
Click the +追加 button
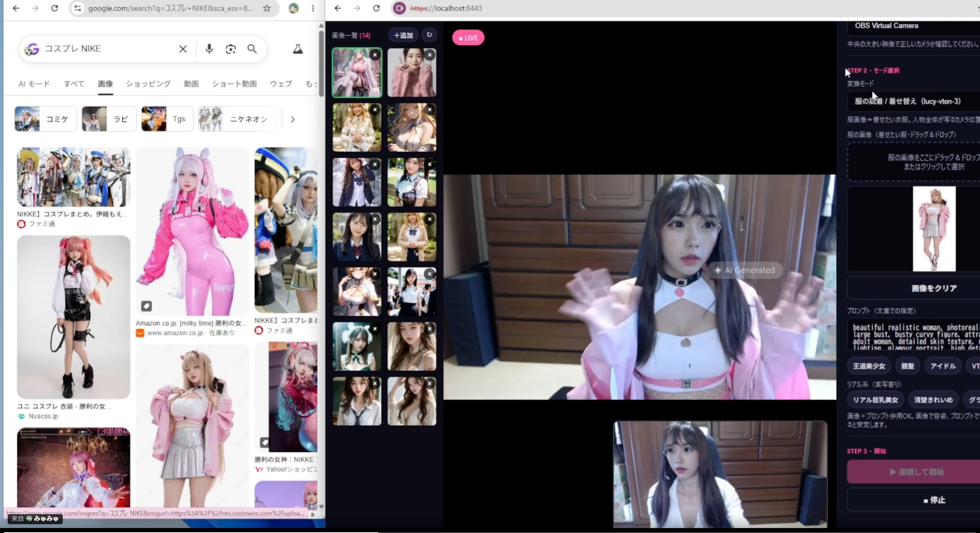(x=403, y=35)
